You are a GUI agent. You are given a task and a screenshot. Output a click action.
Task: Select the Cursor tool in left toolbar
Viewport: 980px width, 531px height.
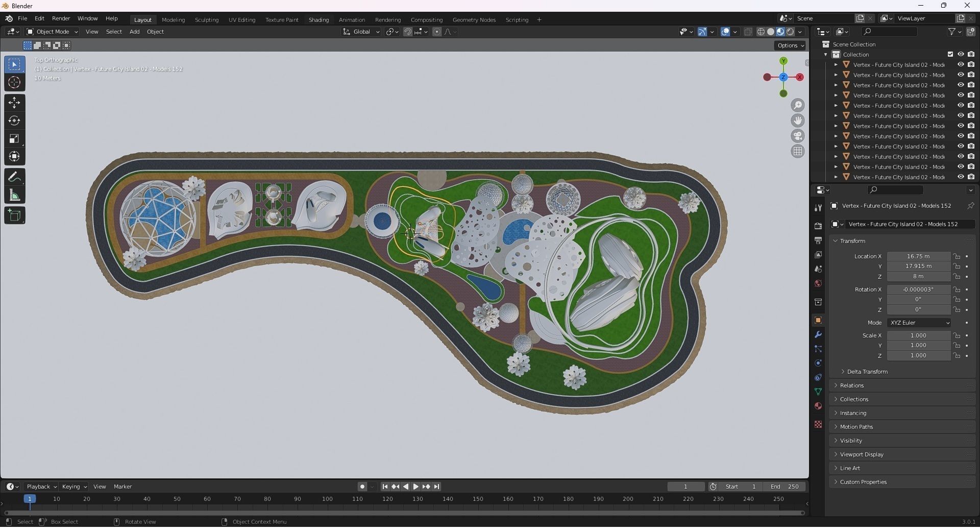[x=14, y=83]
